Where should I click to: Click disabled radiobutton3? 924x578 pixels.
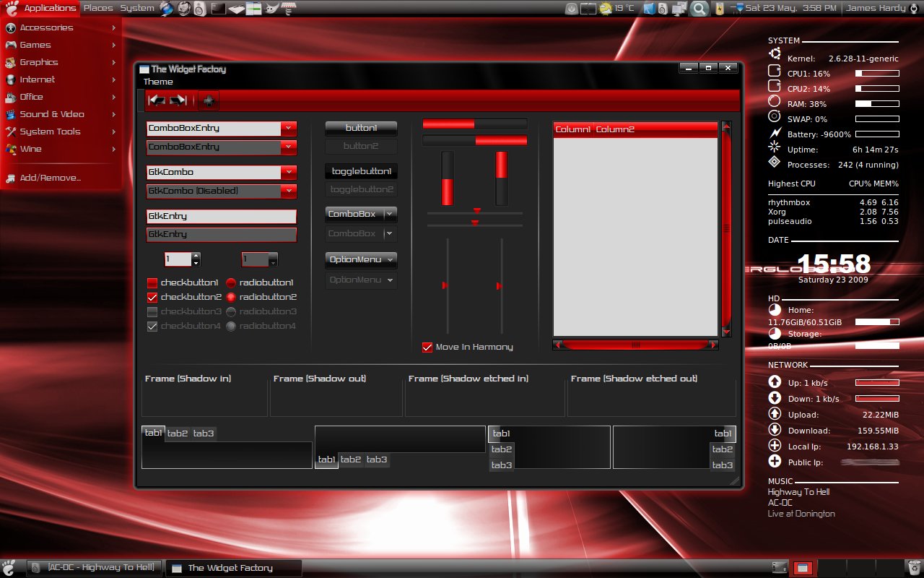point(231,311)
